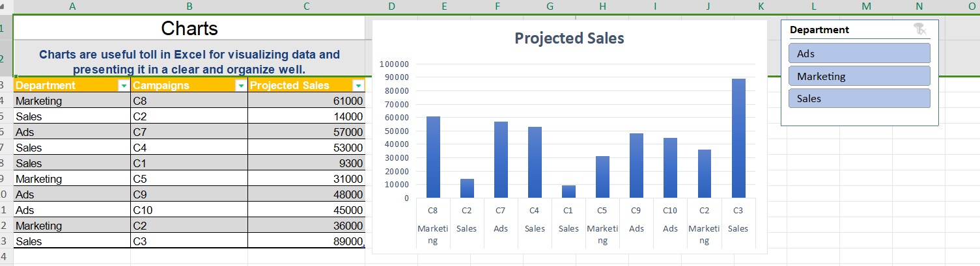
Task: Toggle Marketing in the Department slicer
Action: (859, 76)
